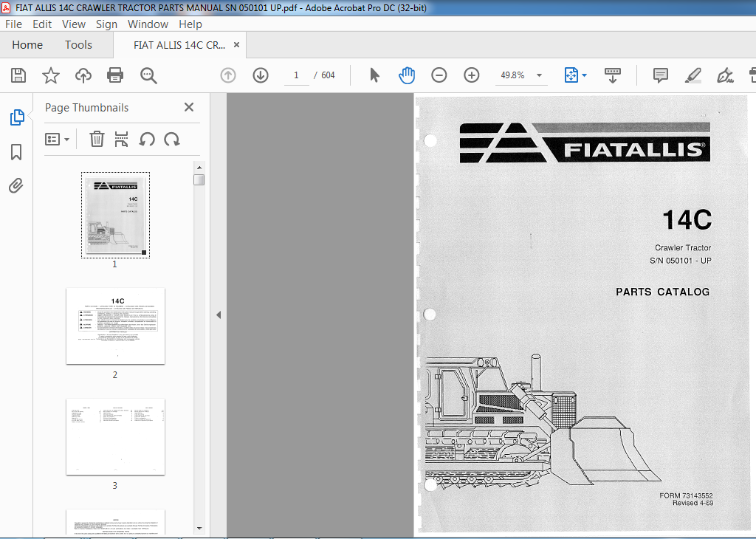Switch to the Tools tab
Screen dimensions: 756x539
[78, 45]
